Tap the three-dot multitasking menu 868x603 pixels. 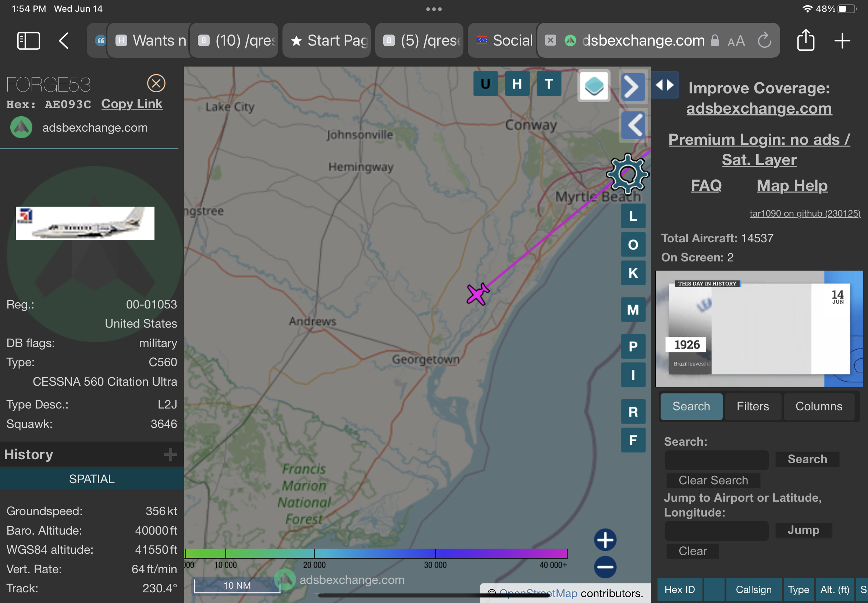[x=434, y=9]
